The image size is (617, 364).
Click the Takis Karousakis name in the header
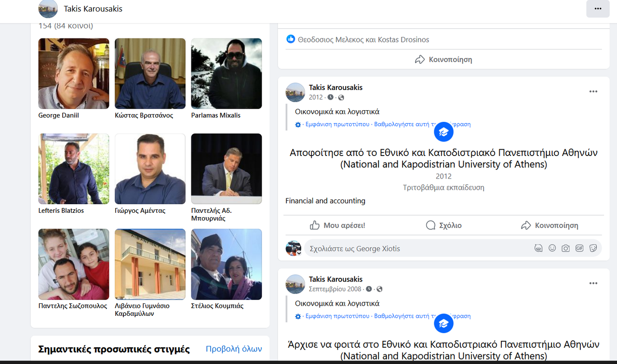93,9
